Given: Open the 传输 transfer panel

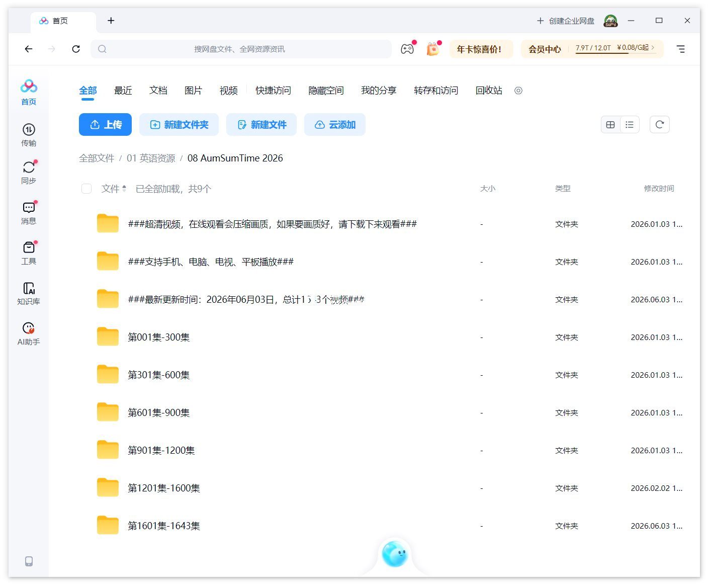Looking at the screenshot, I should tap(29, 135).
